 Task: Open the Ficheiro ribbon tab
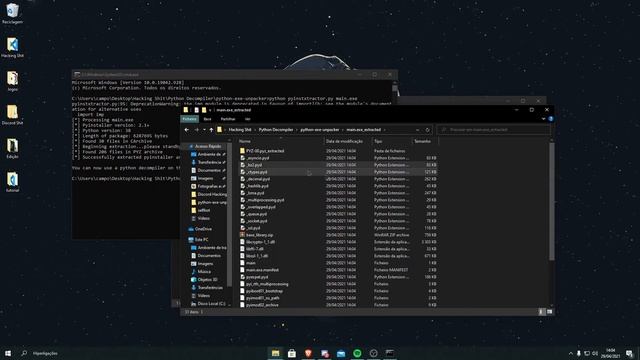(x=189, y=119)
